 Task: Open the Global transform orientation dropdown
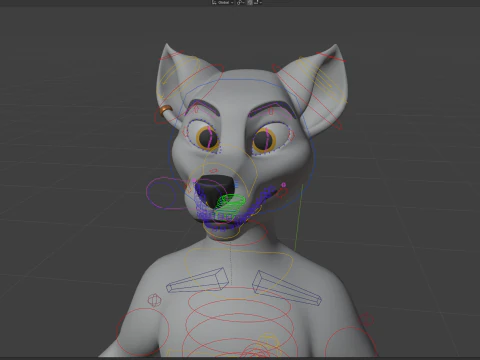[223, 2]
